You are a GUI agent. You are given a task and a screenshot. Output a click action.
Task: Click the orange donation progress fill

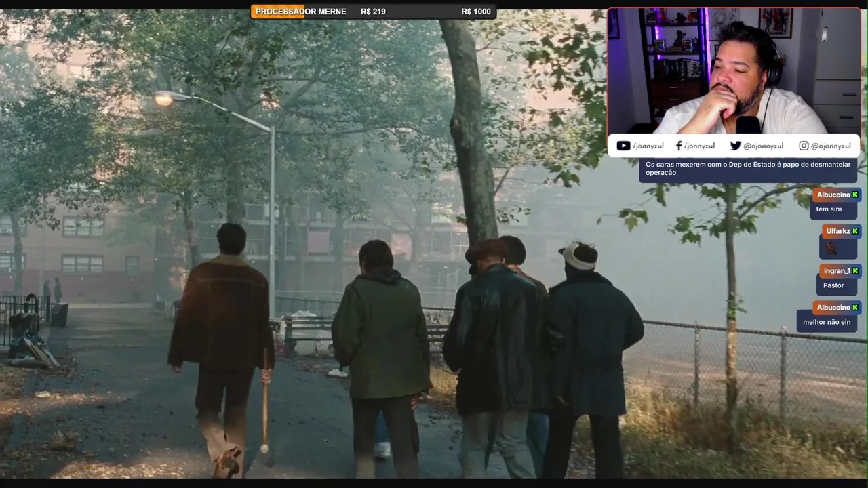coord(278,12)
